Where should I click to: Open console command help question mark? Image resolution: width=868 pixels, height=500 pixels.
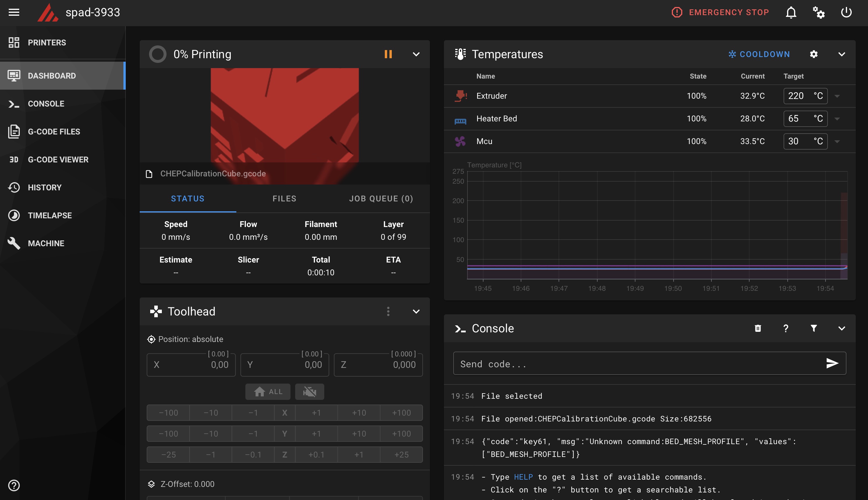(786, 328)
